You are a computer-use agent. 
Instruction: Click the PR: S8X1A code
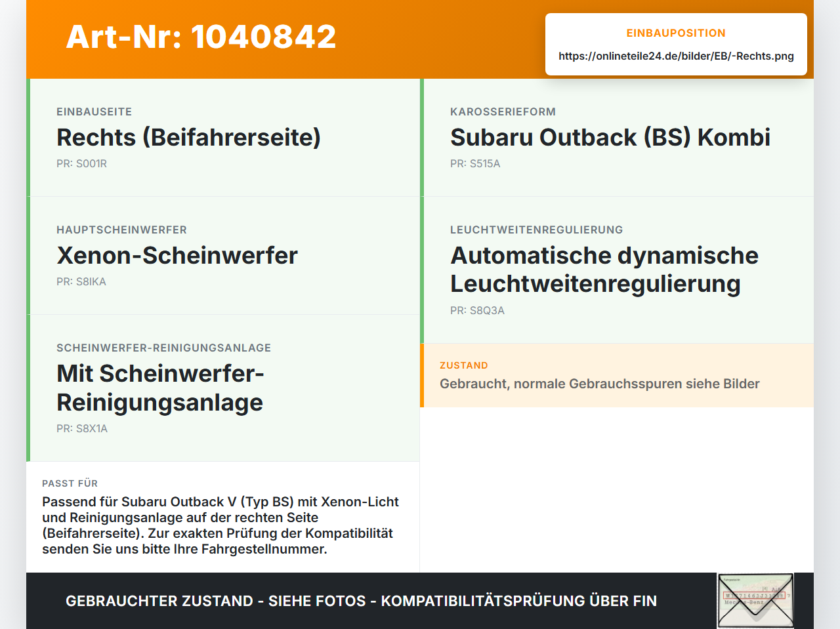(x=82, y=428)
